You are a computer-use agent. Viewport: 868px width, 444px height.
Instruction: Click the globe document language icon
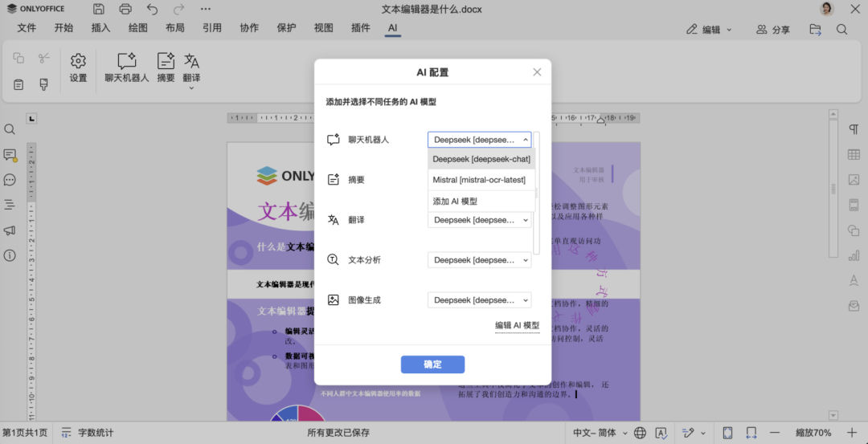(640, 433)
